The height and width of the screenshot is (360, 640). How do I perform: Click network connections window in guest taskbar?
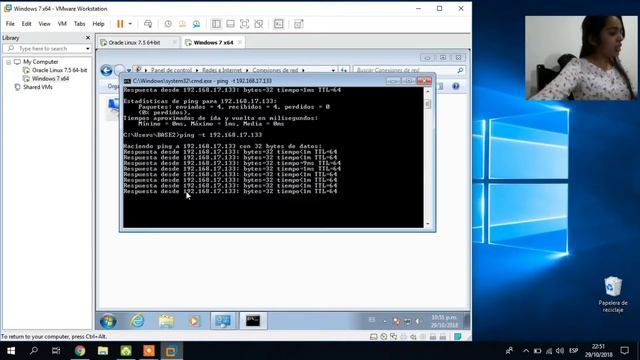pos(223,321)
